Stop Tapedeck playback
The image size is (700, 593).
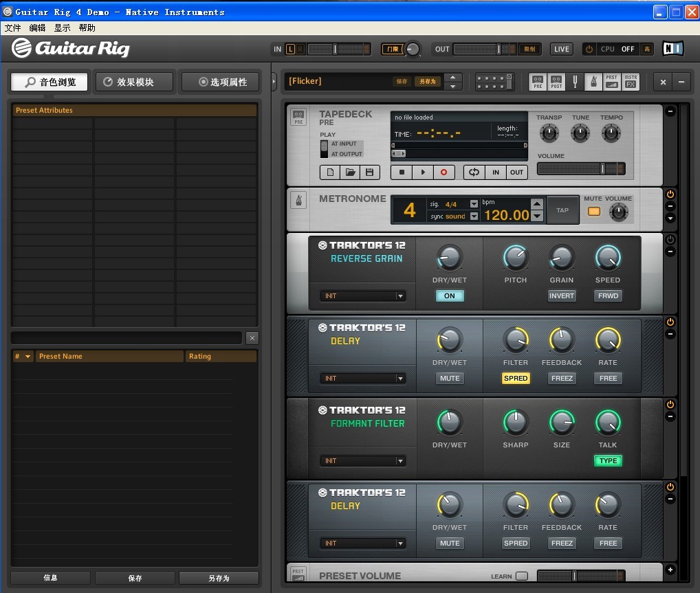pyautogui.click(x=402, y=172)
